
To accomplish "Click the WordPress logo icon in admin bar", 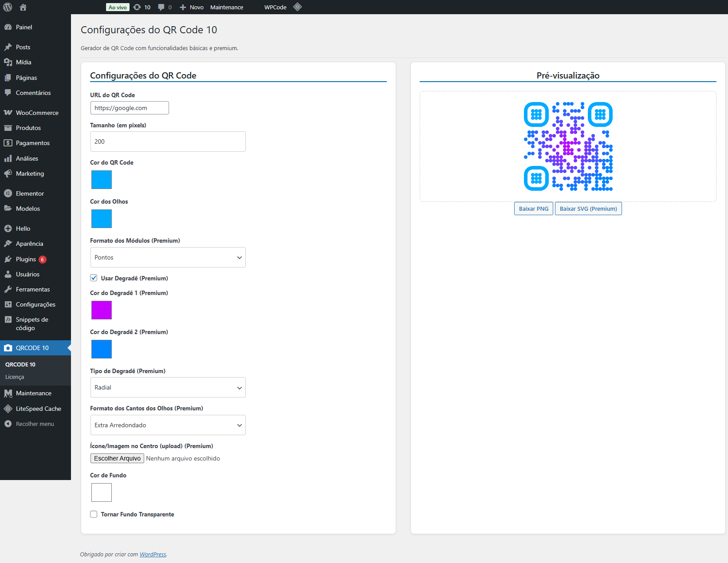I will (8, 7).
